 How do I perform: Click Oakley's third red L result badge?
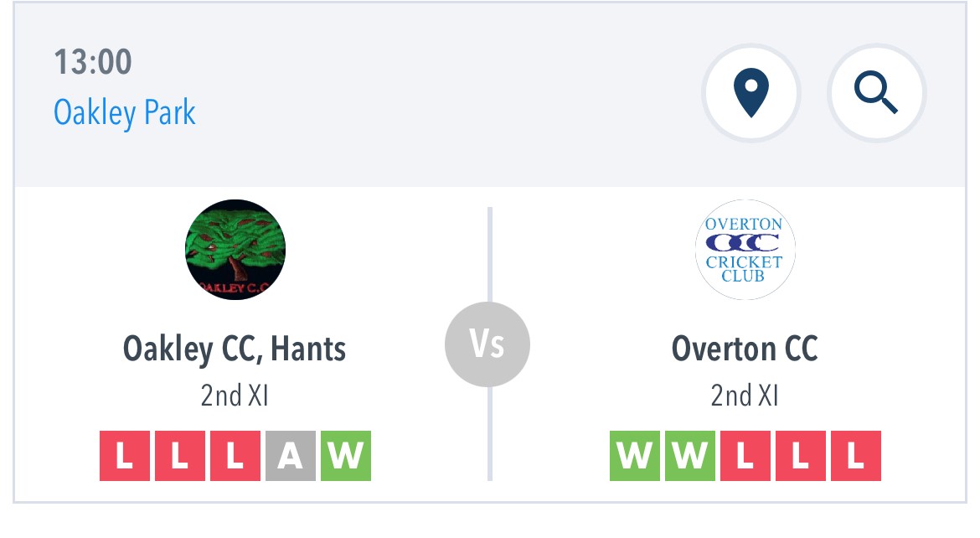(235, 455)
